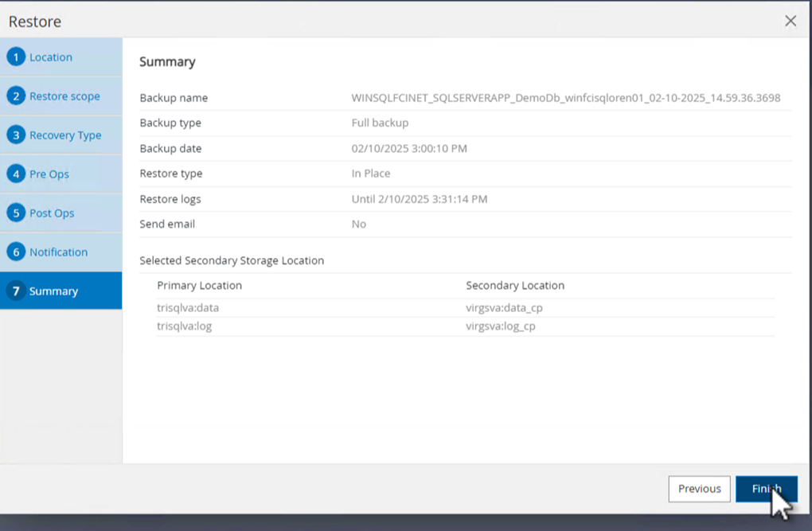Screen dimensions: 812x531
Task: Click 'Selected Secondary Storage Location' heading
Action: pos(232,260)
